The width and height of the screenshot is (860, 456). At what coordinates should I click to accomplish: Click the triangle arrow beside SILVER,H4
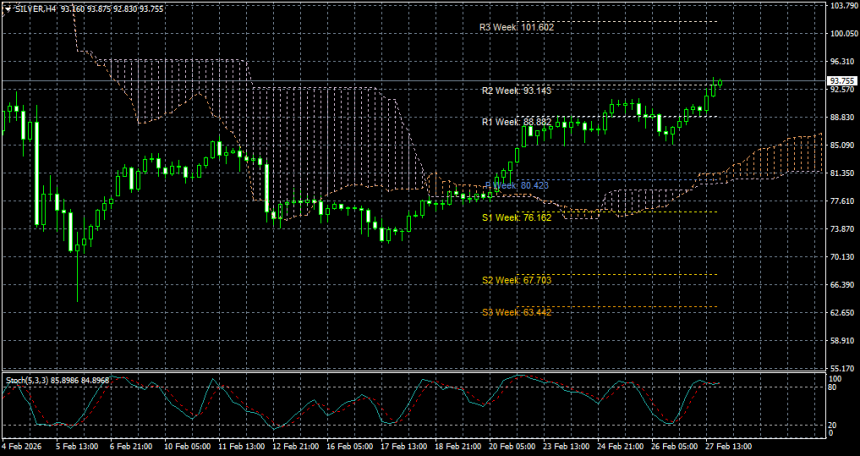click(7, 8)
